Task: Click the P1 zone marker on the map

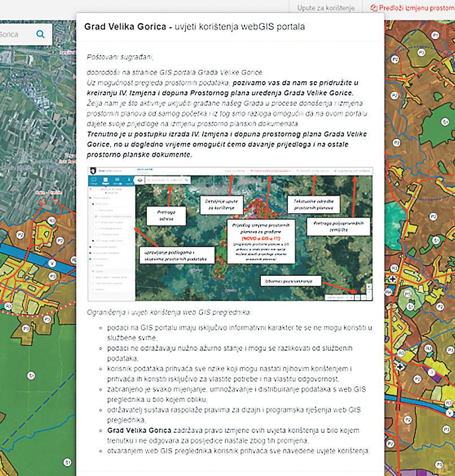Action: (435, 35)
